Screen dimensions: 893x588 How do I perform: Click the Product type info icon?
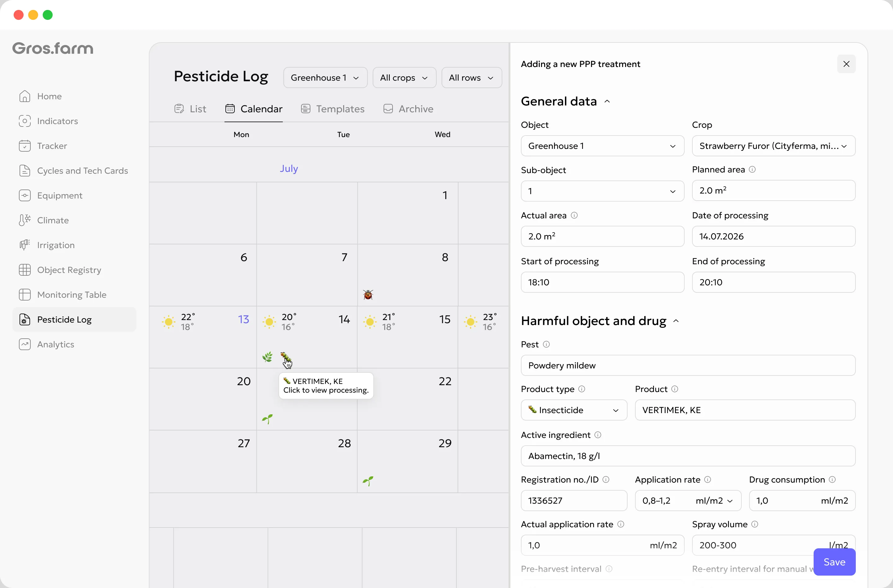click(x=582, y=389)
